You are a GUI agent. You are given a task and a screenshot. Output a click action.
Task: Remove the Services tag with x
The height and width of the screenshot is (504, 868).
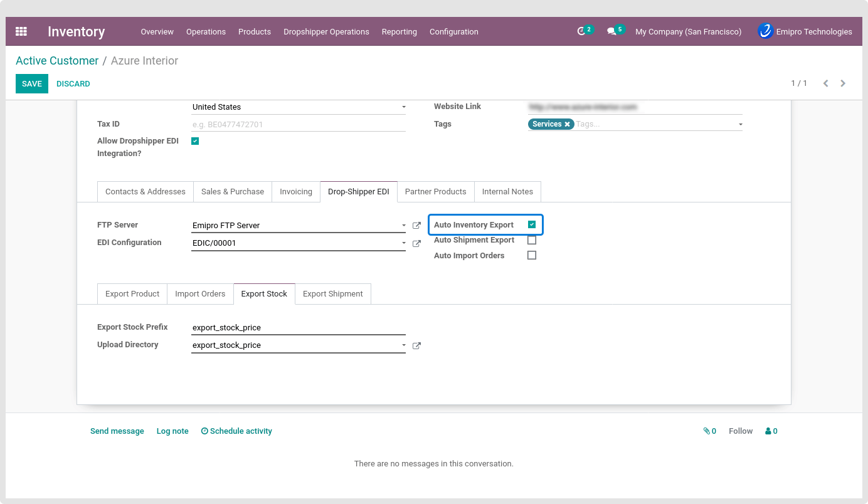tap(567, 124)
